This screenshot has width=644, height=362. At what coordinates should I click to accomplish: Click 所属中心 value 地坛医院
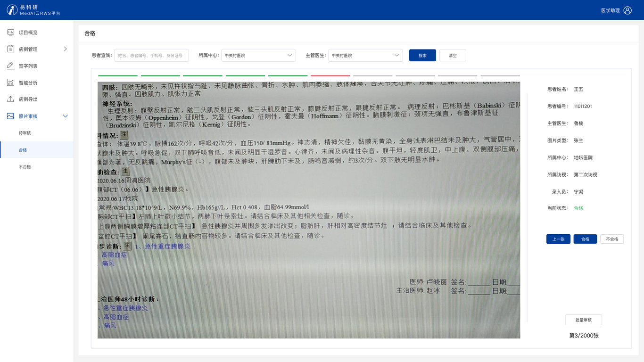[583, 157]
